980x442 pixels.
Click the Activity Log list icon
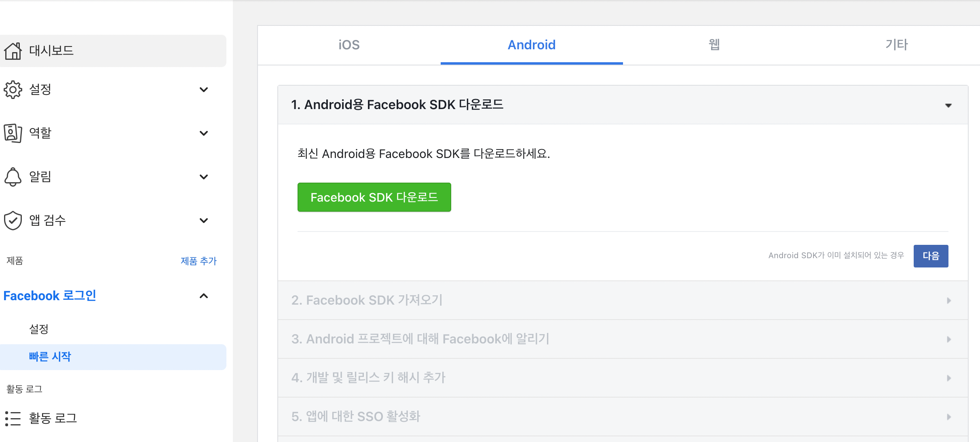13,418
